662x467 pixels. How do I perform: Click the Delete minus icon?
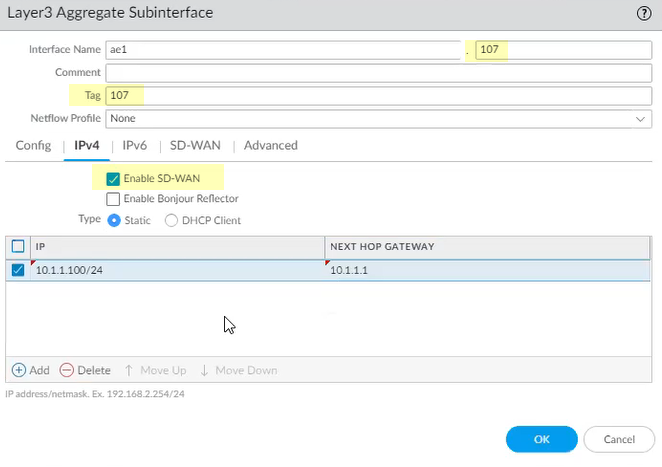click(x=68, y=370)
